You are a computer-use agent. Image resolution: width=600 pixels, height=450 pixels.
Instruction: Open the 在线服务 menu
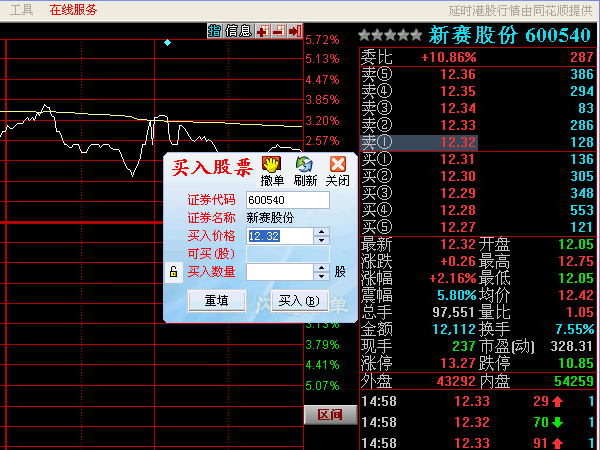pos(73,10)
